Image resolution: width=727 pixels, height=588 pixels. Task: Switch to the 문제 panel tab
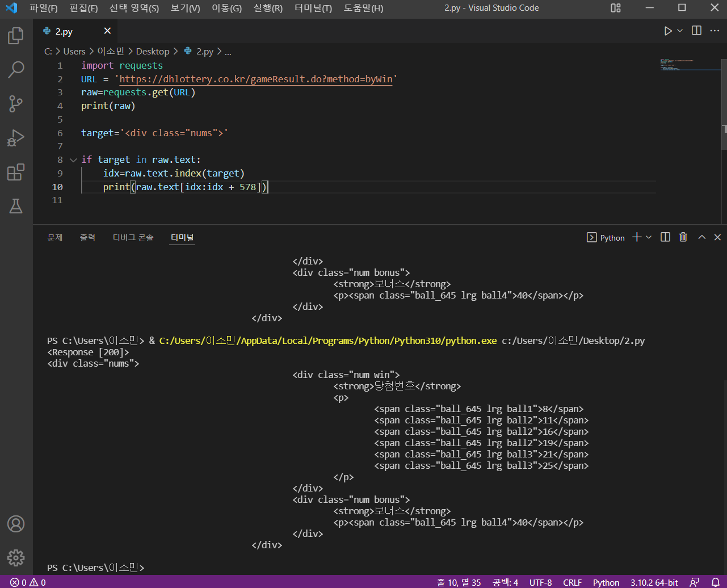(55, 237)
